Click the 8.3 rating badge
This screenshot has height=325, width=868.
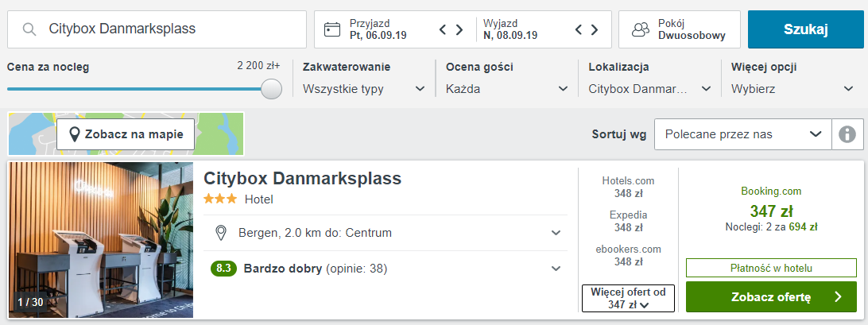coord(223,269)
